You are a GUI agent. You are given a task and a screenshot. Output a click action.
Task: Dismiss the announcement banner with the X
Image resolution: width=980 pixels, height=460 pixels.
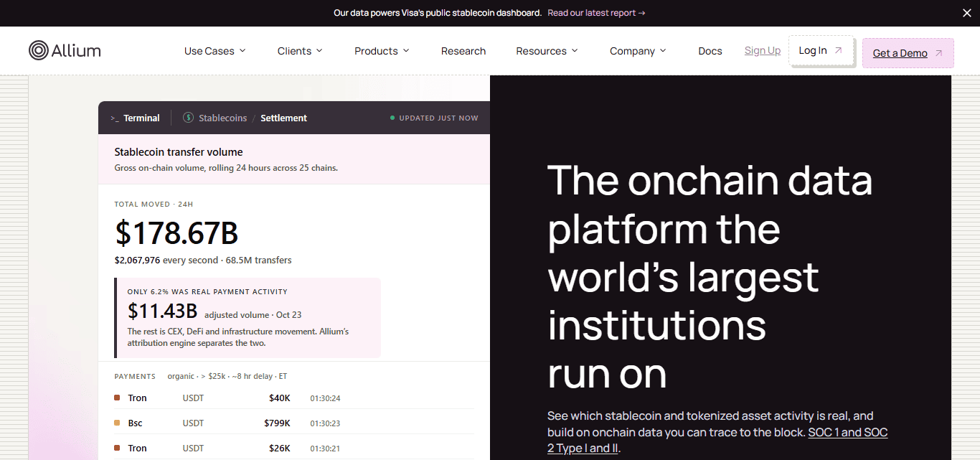pyautogui.click(x=966, y=13)
